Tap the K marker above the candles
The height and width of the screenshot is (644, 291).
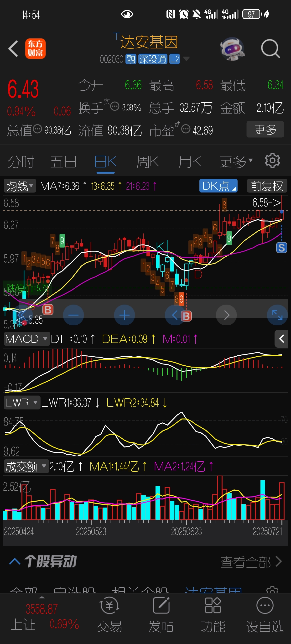click(x=160, y=247)
